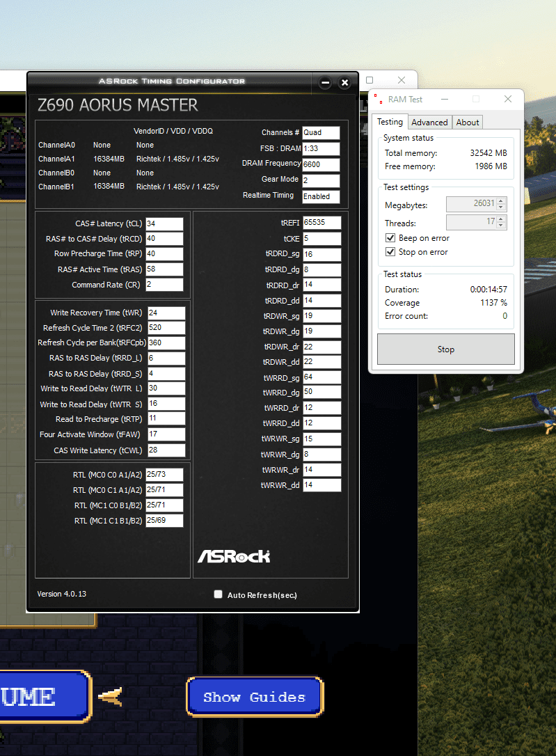Click the tRRD_L value field
556x756 pixels.
click(166, 359)
